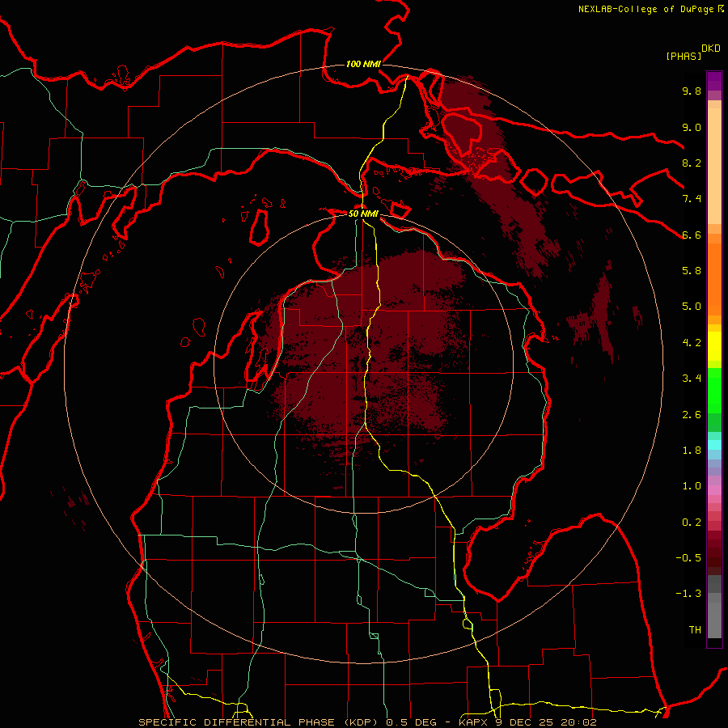Click the orange segment of the color bar
Viewport: 728px width, 728px height.
pos(714,279)
